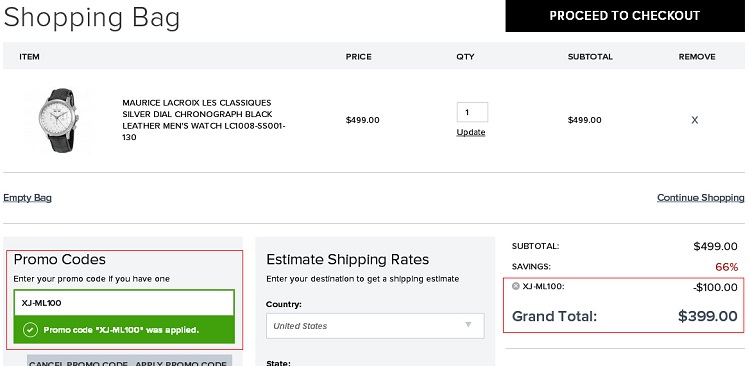Click the Proceed to Checkout button

pos(625,16)
